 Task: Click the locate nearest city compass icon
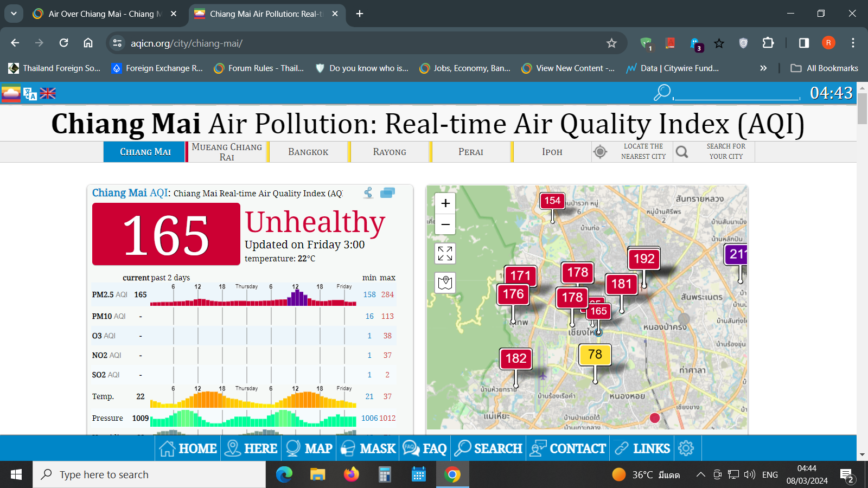coord(600,152)
